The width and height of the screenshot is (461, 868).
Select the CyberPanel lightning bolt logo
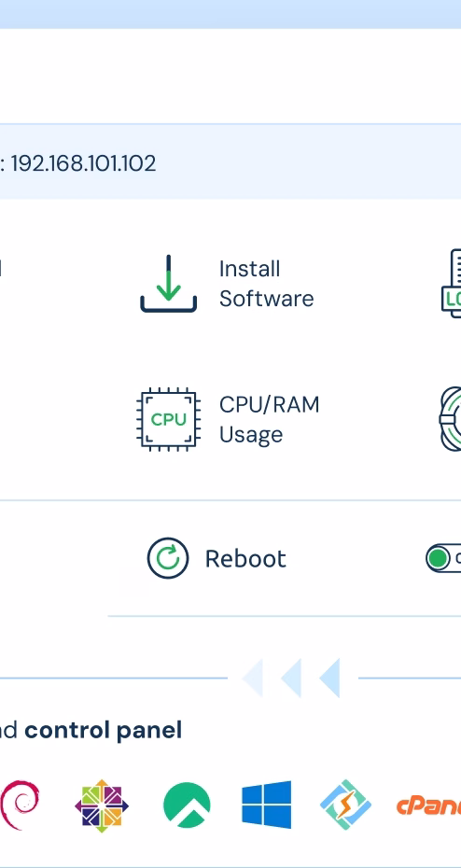click(x=345, y=805)
